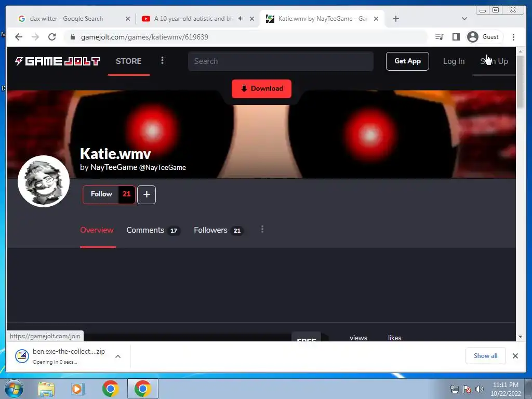Open the volume tray icon

[x=480, y=390]
